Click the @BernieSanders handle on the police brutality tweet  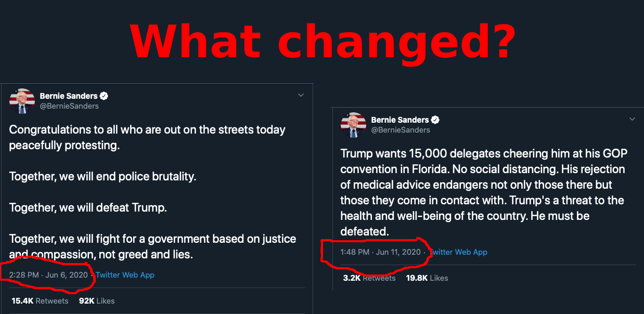(69, 106)
